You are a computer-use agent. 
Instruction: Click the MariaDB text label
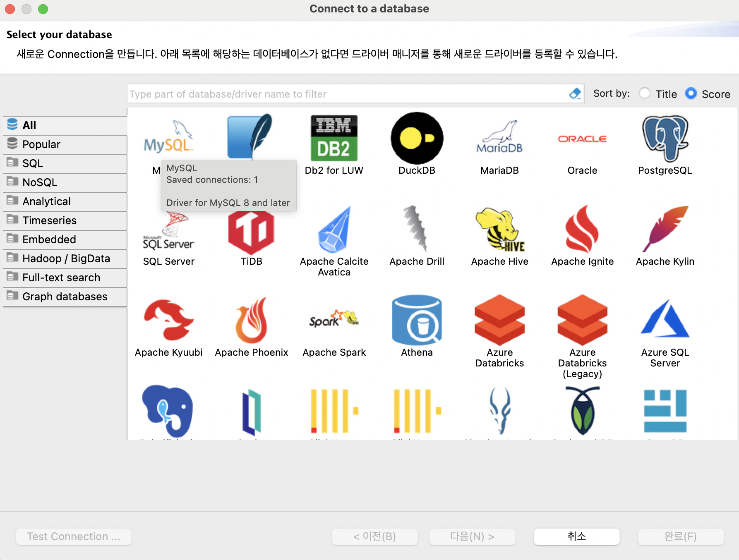click(x=499, y=170)
